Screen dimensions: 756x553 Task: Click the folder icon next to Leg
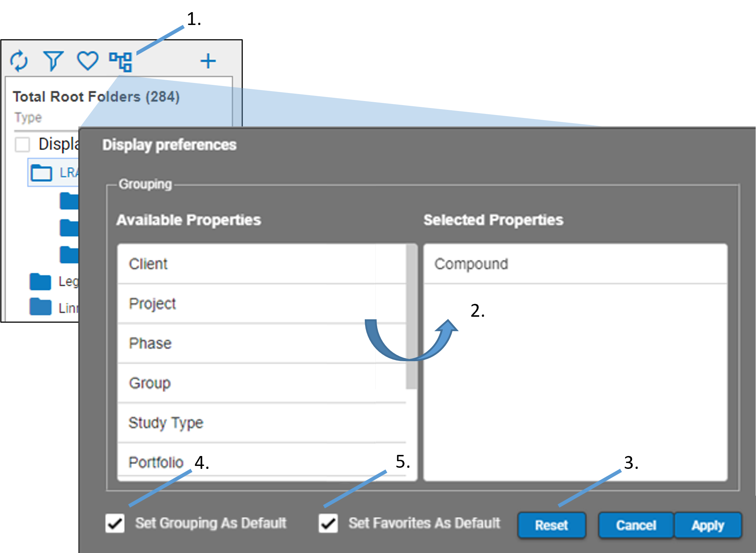[40, 282]
